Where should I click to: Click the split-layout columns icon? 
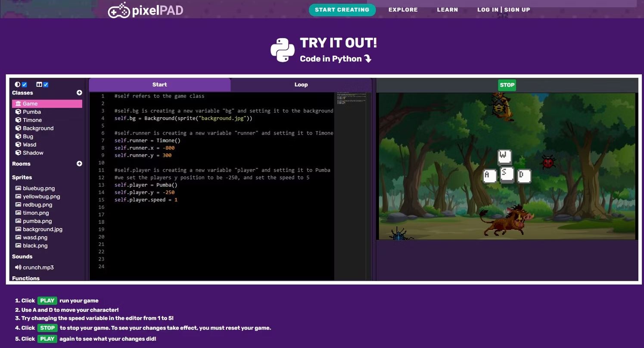click(39, 85)
